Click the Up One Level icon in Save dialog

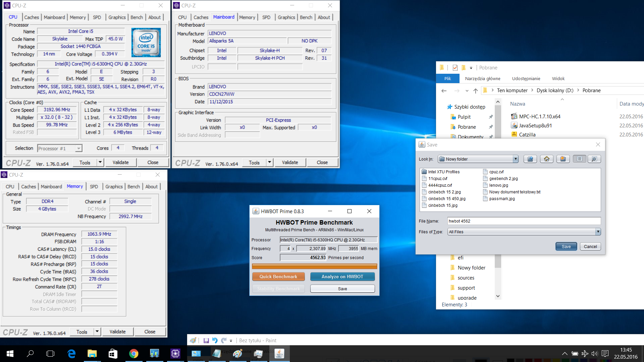tap(530, 159)
